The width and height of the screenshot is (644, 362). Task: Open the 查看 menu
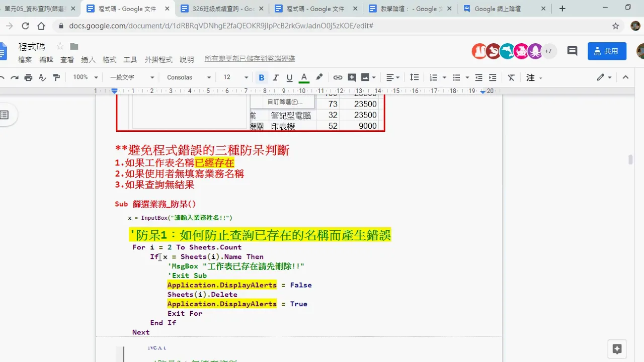[x=67, y=59]
